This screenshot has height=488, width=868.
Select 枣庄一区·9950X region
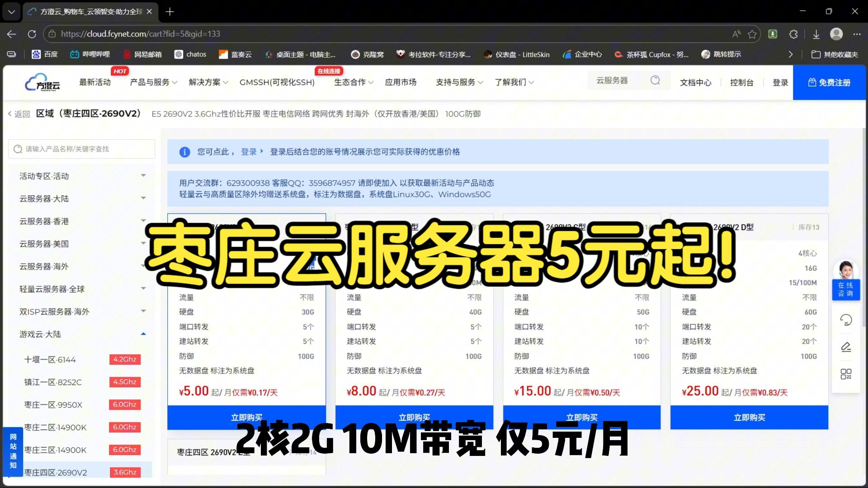click(81, 405)
